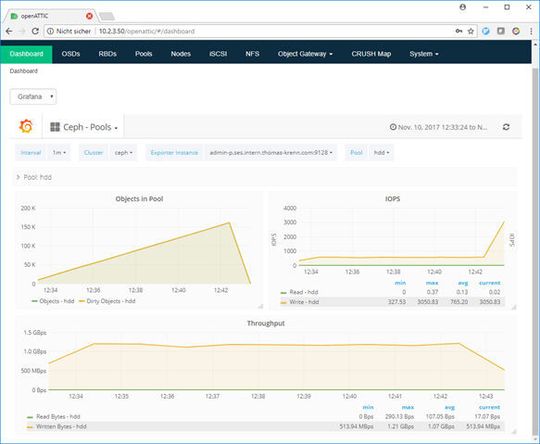Click the Objects in Pool panel resize handle

[261, 306]
